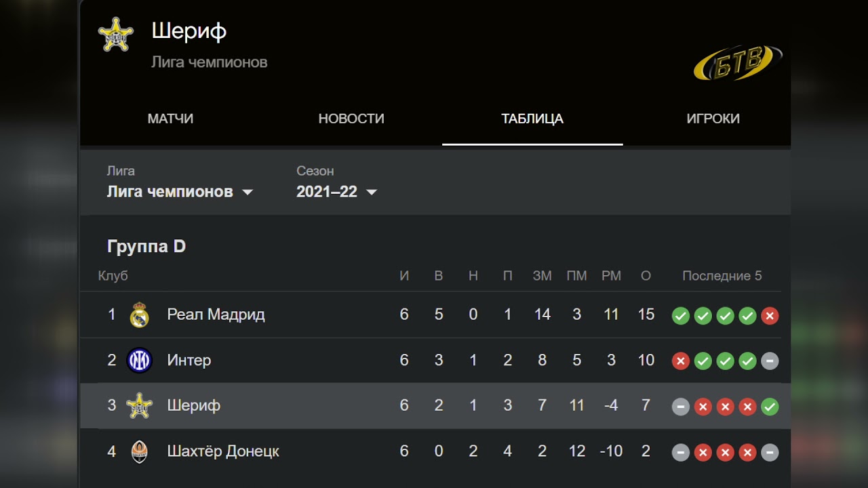Click the Шахтёр Донецк team name
This screenshot has width=868, height=488.
tap(223, 451)
